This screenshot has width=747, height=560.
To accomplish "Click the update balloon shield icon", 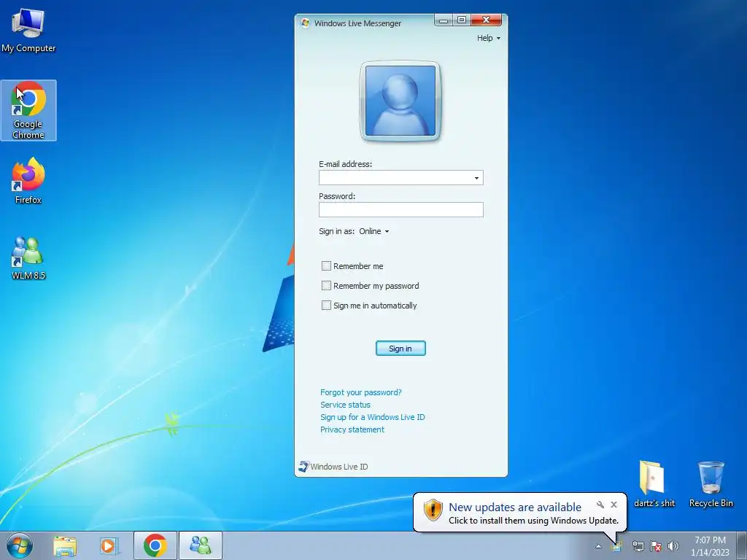I will 433,510.
